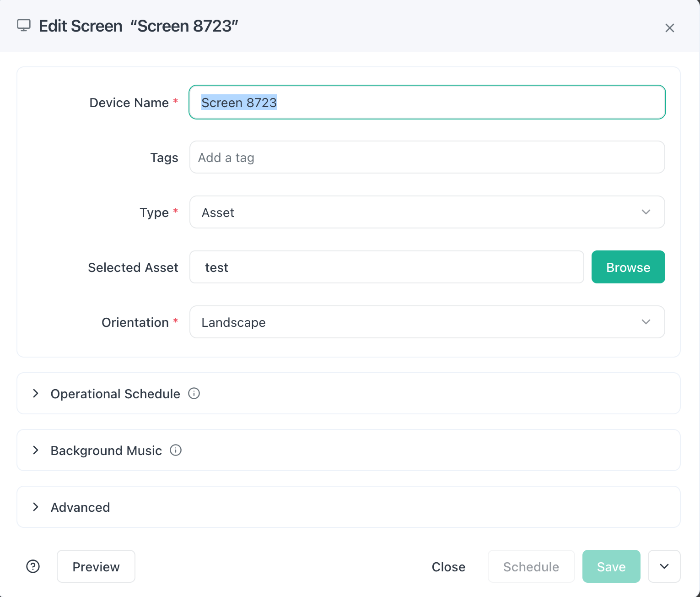Viewport: 700px width, 597px height.
Task: Click the expand arrow beside Advanced
Action: (36, 507)
